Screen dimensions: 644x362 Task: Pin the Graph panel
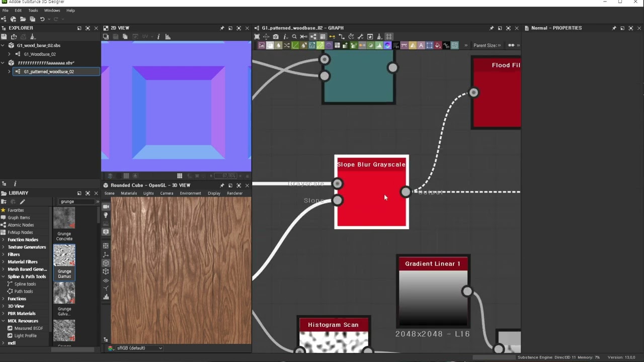(492, 28)
